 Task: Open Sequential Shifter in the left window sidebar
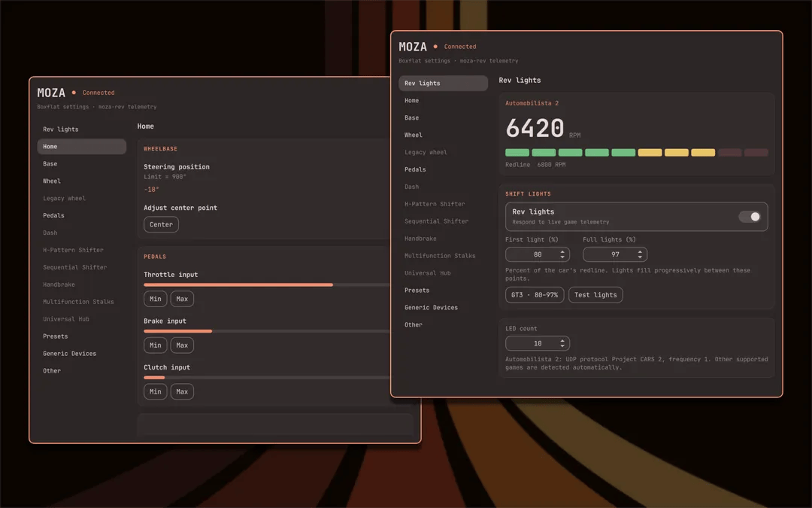(82, 267)
